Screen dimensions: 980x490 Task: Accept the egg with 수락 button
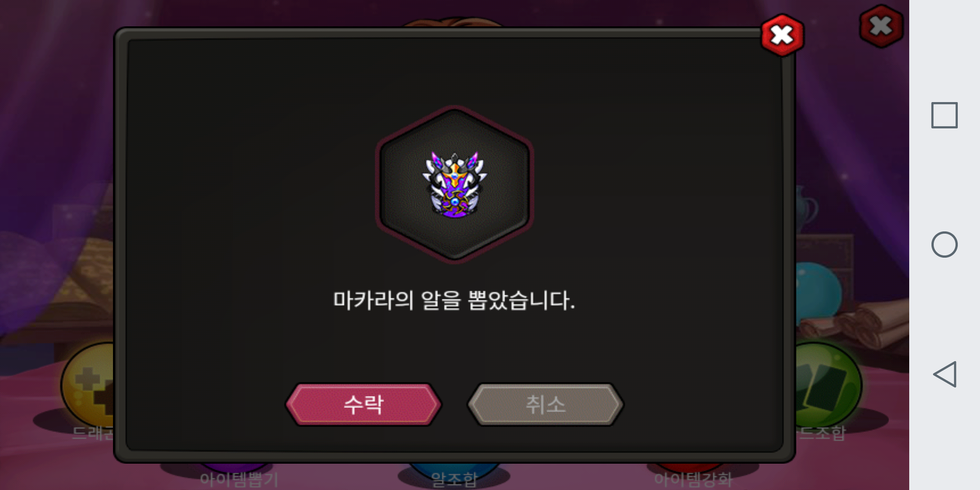(x=363, y=404)
